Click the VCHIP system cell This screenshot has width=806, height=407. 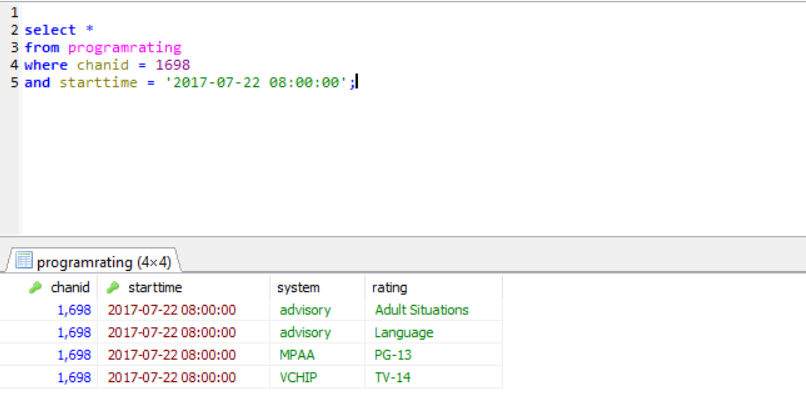pos(299,377)
